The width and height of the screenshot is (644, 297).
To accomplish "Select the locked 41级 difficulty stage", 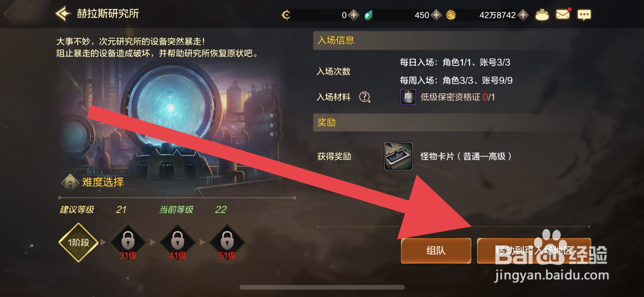I will point(177,242).
